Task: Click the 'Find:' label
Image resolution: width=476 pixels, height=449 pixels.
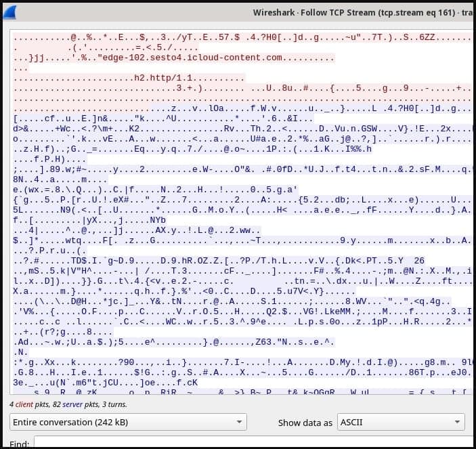Action: tap(19, 444)
